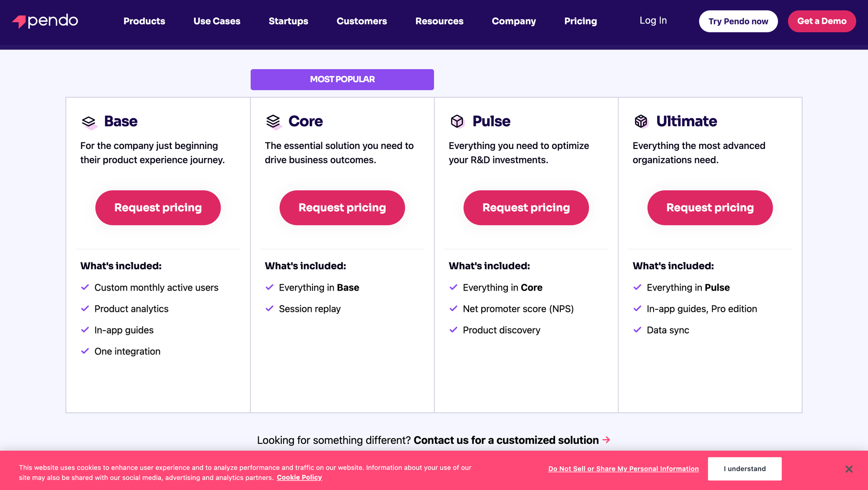Screen dimensions: 868x490
Task: Click checkmark beside One integration
Action: click(85, 351)
